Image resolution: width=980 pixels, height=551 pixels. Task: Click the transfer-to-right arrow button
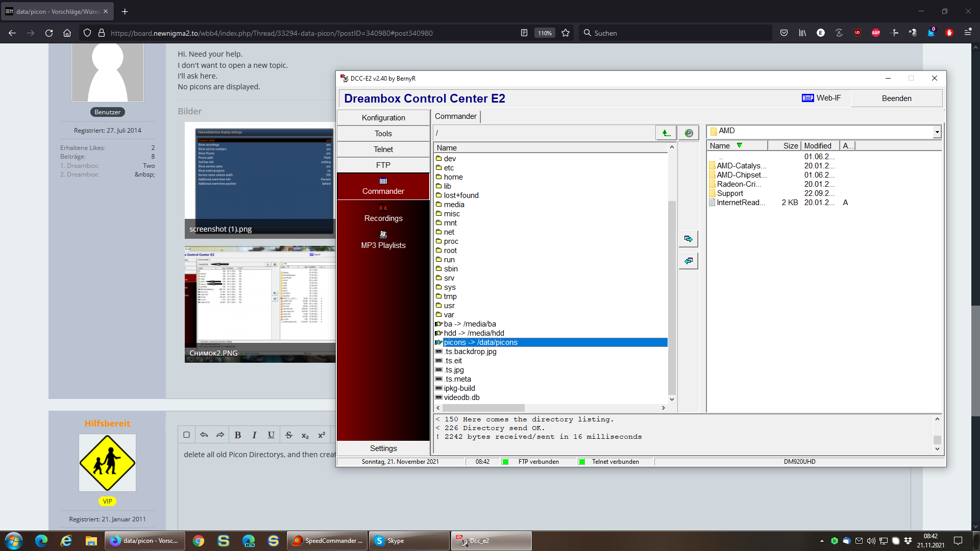pyautogui.click(x=688, y=239)
